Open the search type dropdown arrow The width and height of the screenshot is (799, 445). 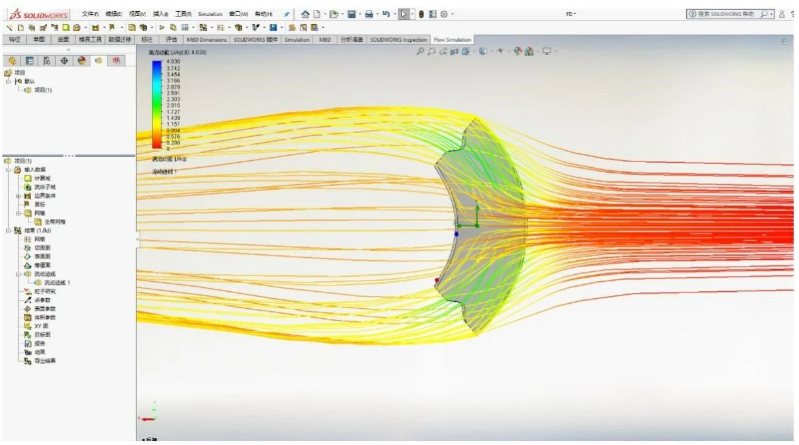(x=771, y=14)
